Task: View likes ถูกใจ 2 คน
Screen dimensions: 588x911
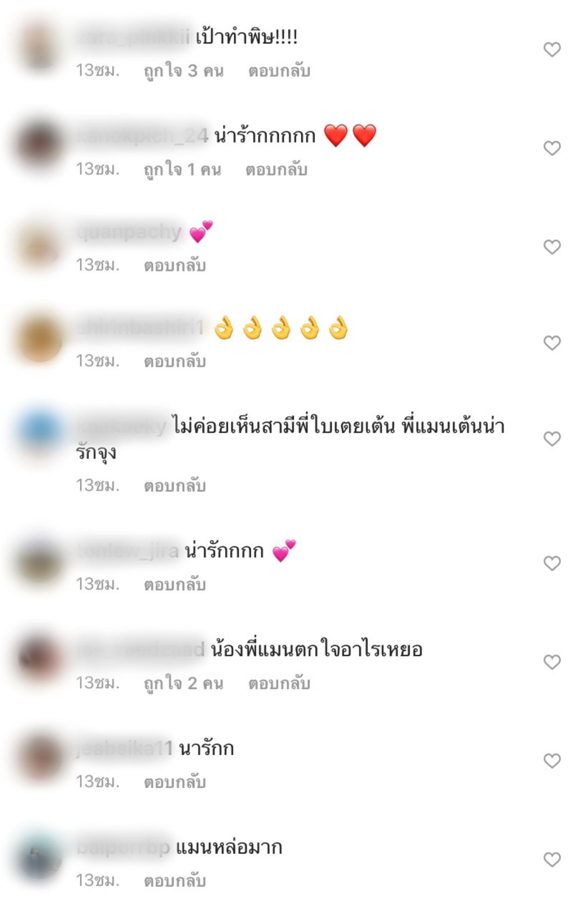Action: [184, 683]
